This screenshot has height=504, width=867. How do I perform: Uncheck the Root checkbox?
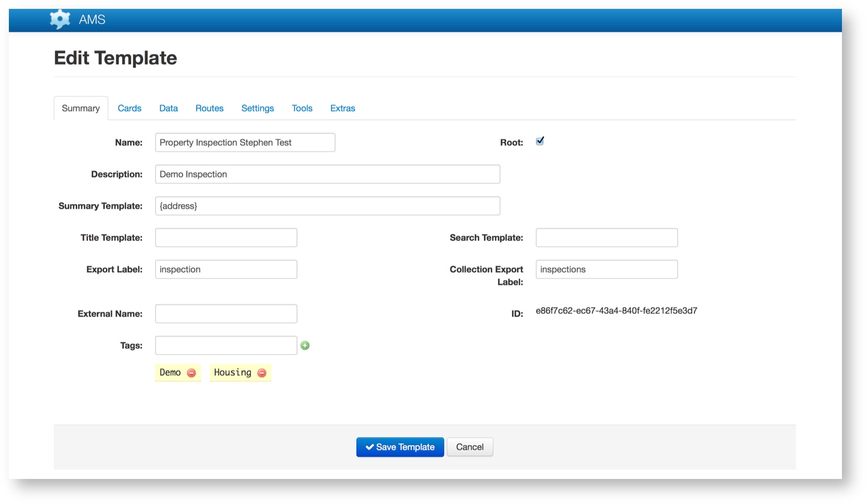point(540,141)
